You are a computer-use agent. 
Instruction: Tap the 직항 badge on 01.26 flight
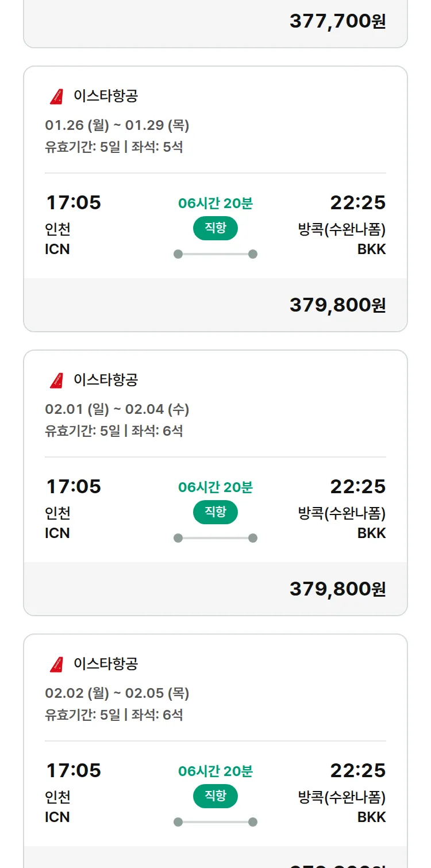215,228
